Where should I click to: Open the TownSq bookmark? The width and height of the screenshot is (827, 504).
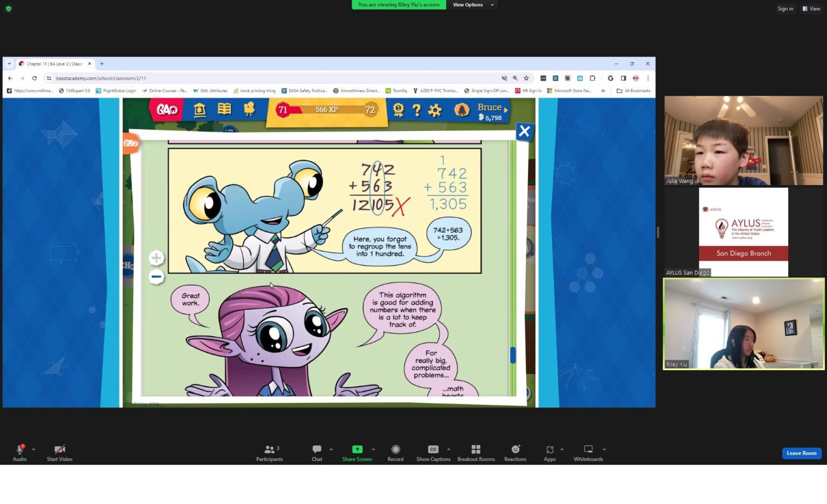(x=396, y=91)
